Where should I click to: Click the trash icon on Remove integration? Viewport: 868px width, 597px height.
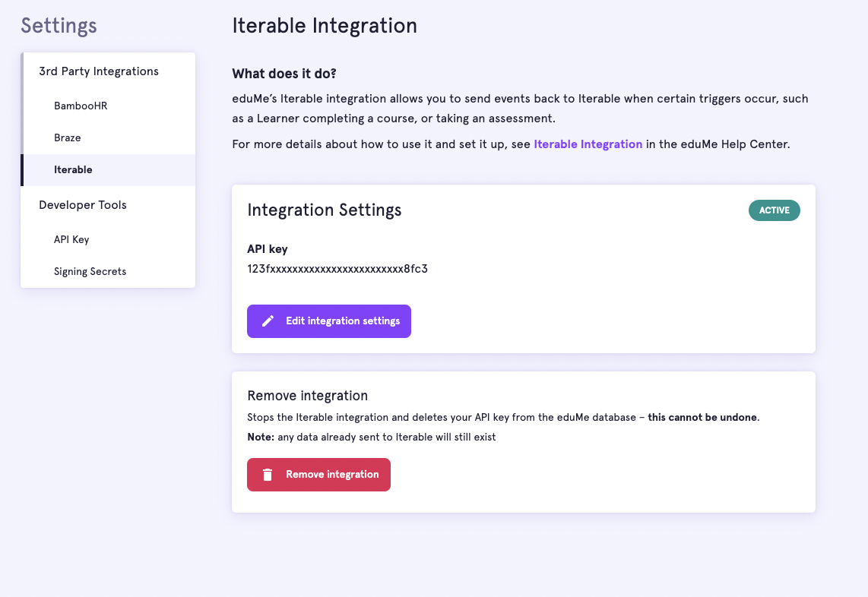tap(267, 474)
